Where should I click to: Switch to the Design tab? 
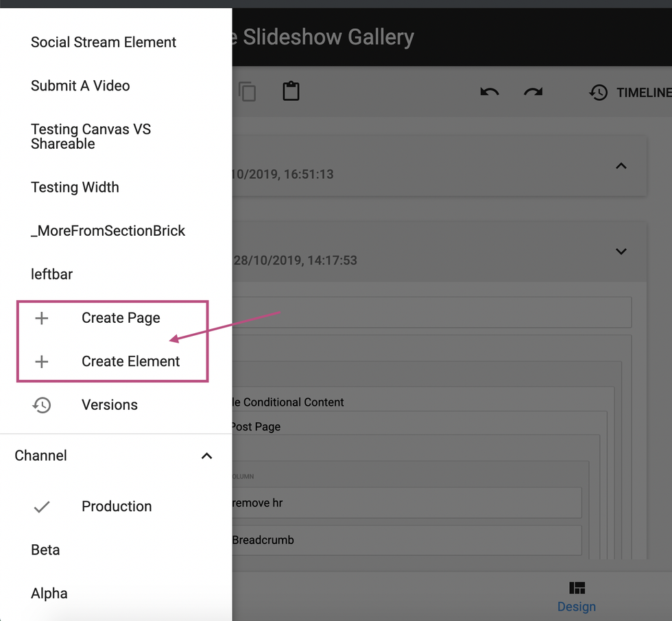click(576, 596)
